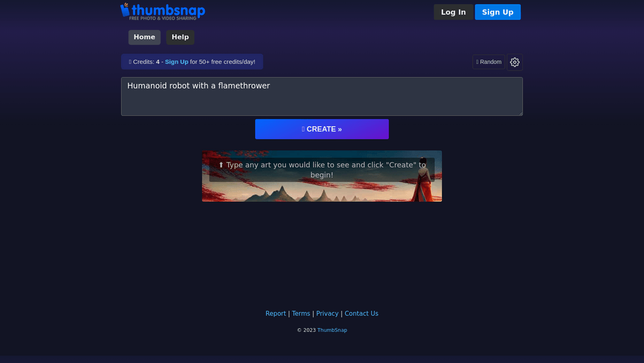Click the sparkle icon on the CREATE button
644x363 pixels.
[x=304, y=129]
